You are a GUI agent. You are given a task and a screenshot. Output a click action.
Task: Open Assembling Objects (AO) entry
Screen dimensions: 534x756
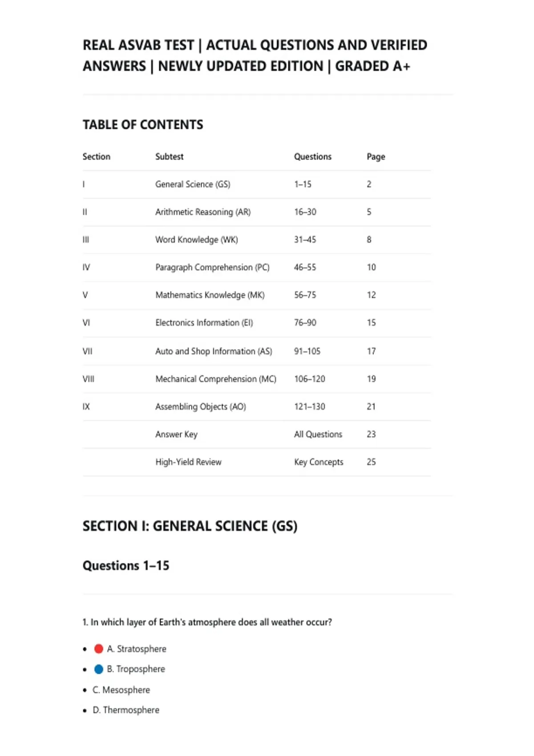click(x=201, y=406)
